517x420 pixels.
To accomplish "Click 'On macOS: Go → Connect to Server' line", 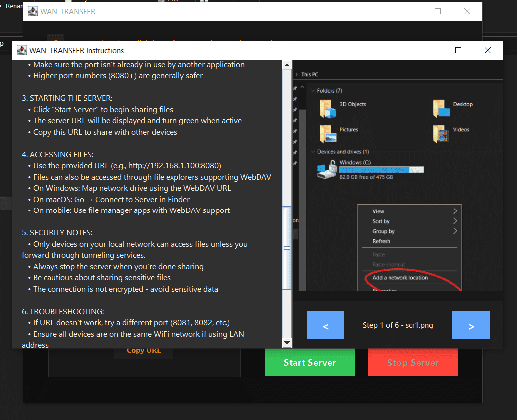I will 109,200.
